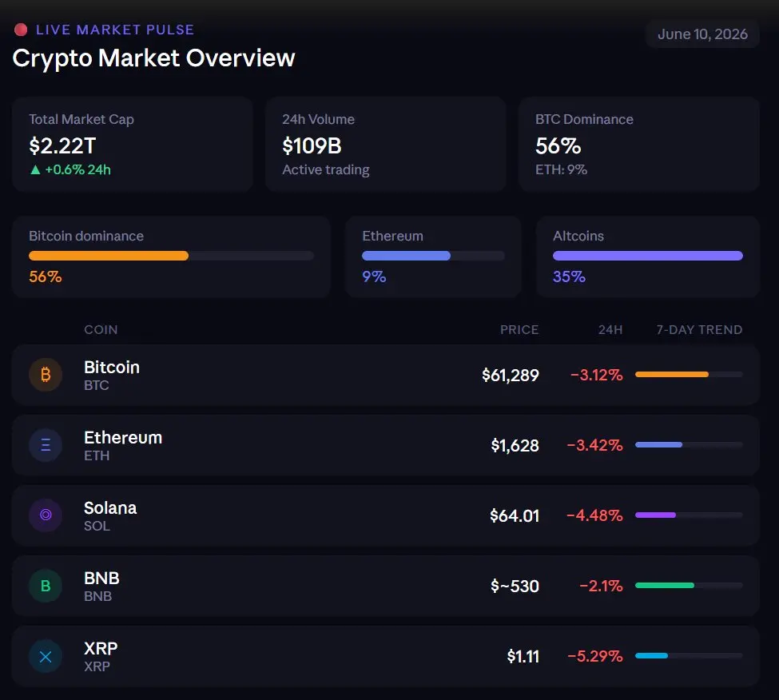Click Solana price $64.01

point(515,515)
